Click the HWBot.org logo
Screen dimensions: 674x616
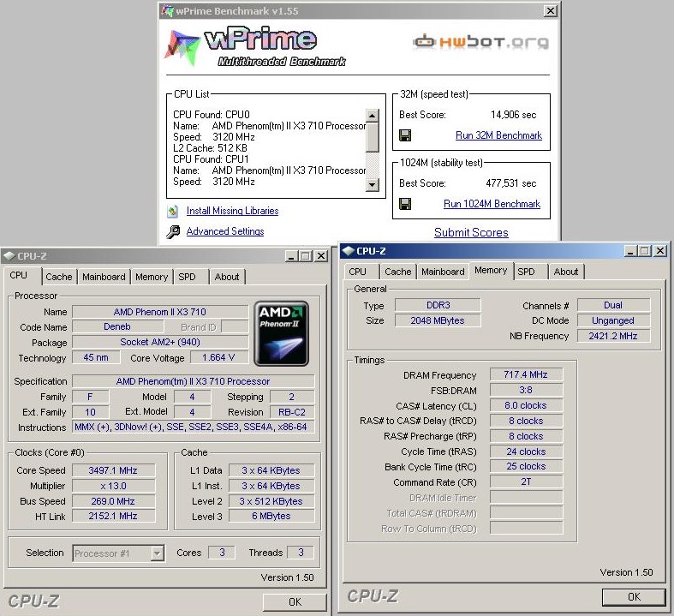click(x=480, y=42)
